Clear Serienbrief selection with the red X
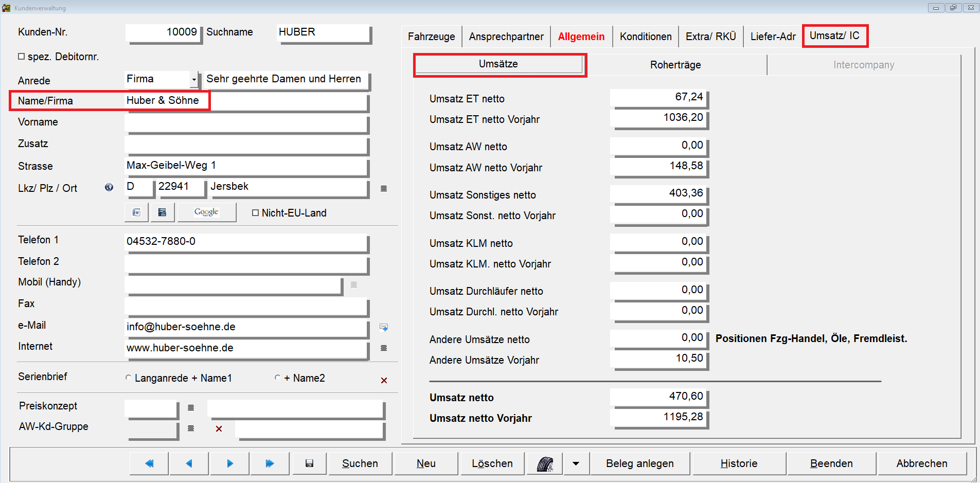Screen dimensions: 980x483 384,380
